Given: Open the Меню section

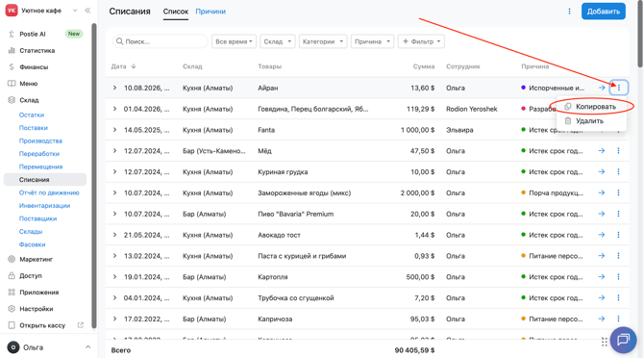Looking at the screenshot, I should pyautogui.click(x=28, y=84).
